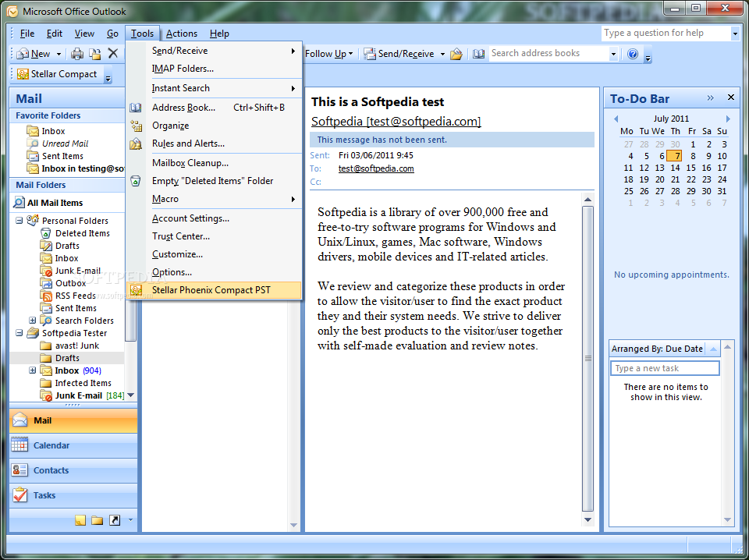
Task: Switch to the Contacts pane
Action: coord(73,470)
